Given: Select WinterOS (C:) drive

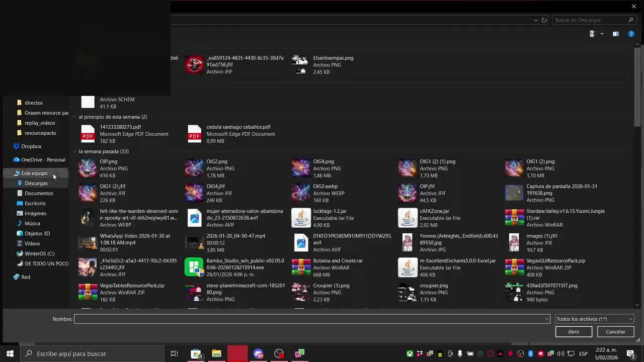Looking at the screenshot, I should pos(39,253).
